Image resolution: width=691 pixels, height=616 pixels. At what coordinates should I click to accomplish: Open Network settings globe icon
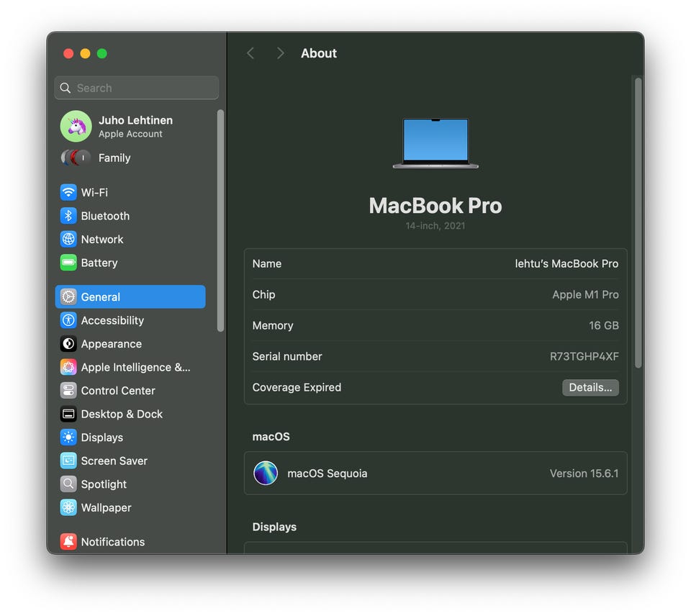coord(68,239)
